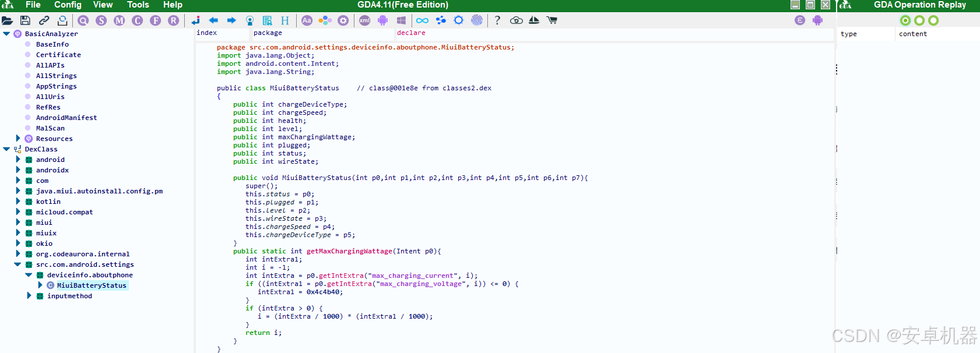This screenshot has height=353, width=980.
Task: Expand the inputmethod package node
Action: coord(29,296)
